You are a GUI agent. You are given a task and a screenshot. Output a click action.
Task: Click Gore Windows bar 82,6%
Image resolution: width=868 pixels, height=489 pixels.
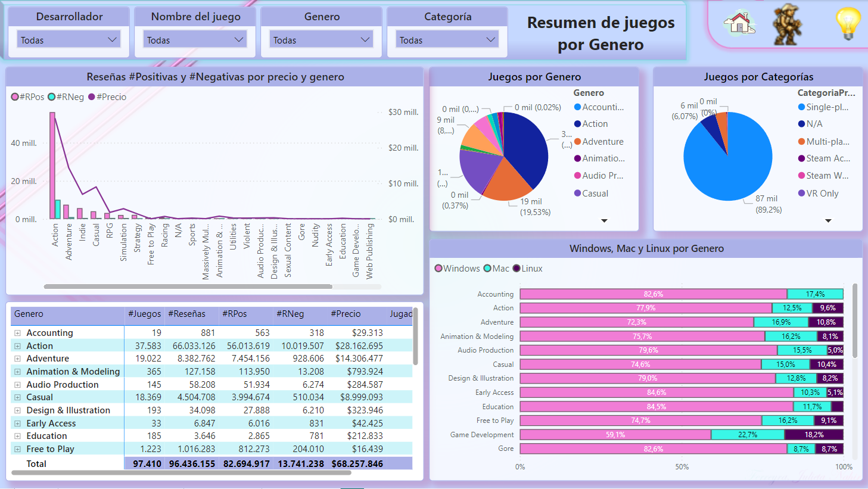pyautogui.click(x=654, y=448)
